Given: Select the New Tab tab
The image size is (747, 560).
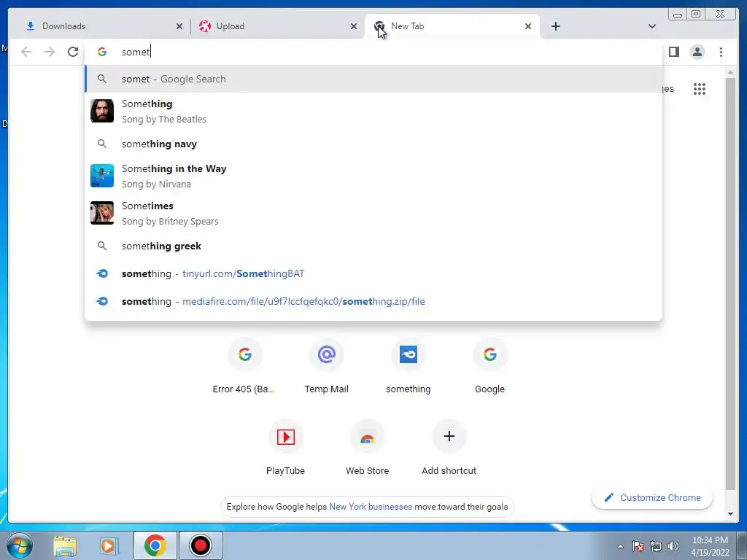Looking at the screenshot, I should (x=452, y=26).
